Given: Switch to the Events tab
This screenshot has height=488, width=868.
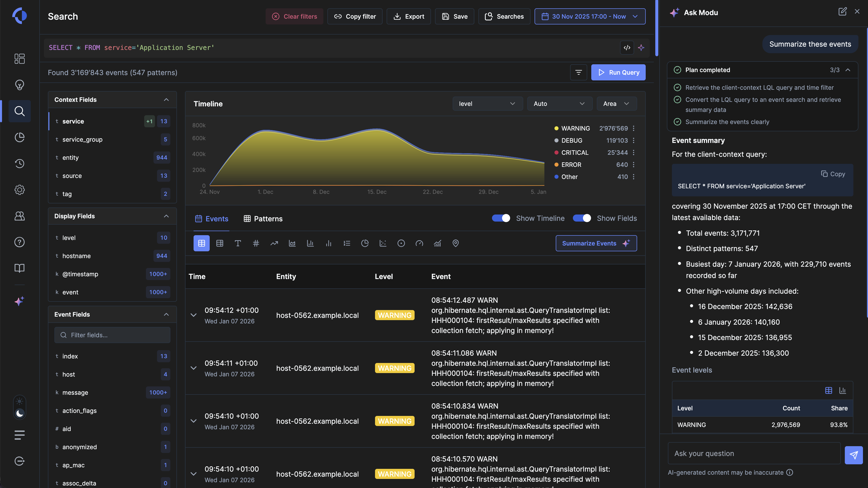Looking at the screenshot, I should pos(212,219).
